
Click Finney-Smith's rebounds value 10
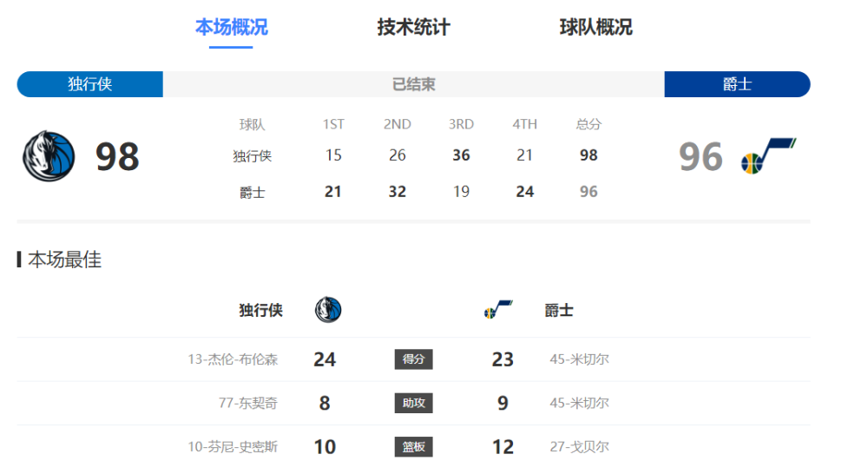(x=325, y=447)
